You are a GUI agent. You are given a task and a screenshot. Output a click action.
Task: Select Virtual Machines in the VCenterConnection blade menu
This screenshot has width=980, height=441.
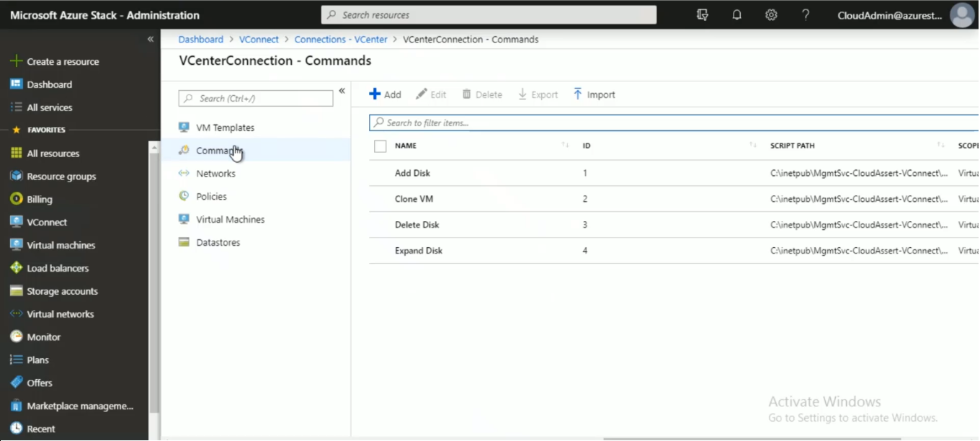(x=231, y=219)
